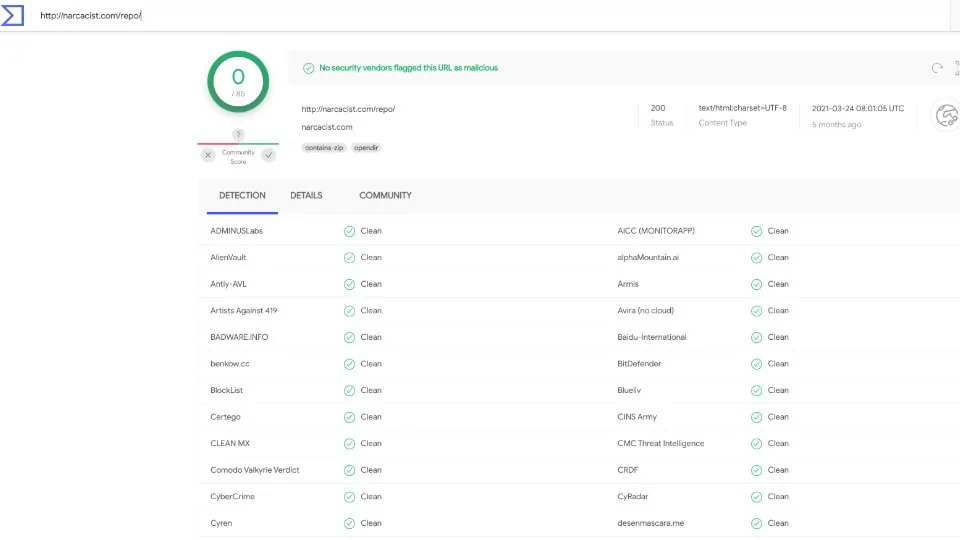Open the DETECTION tab
This screenshot has width=960, height=540.
tap(242, 195)
